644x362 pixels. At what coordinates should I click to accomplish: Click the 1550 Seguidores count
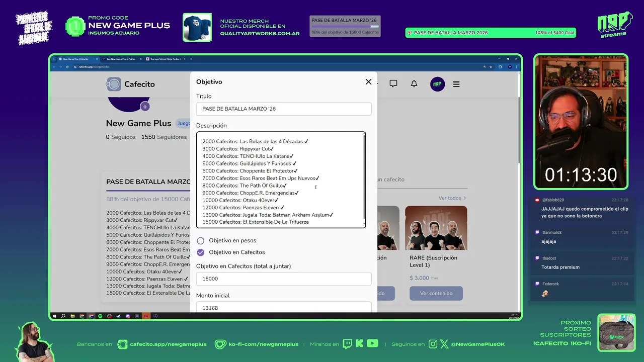tap(164, 137)
